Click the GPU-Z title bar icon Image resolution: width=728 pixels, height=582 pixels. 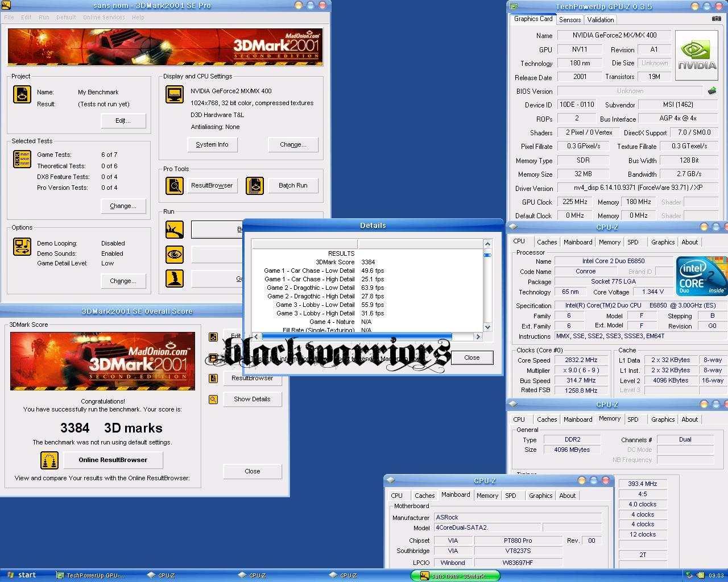[514, 7]
